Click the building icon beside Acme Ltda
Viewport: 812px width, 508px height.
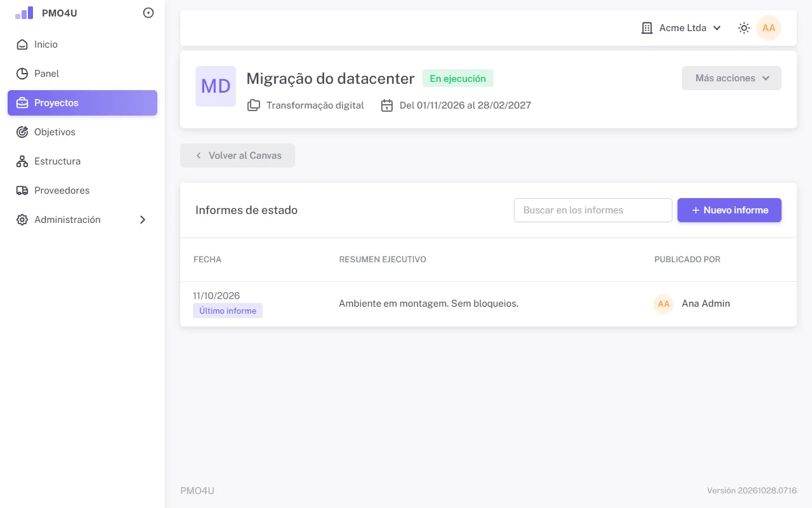647,28
